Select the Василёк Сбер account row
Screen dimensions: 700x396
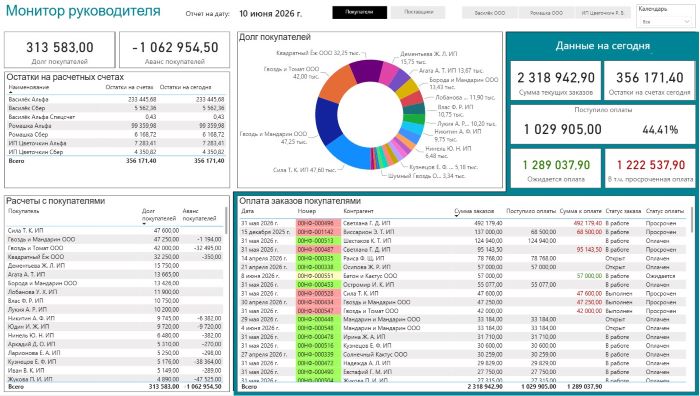point(117,108)
